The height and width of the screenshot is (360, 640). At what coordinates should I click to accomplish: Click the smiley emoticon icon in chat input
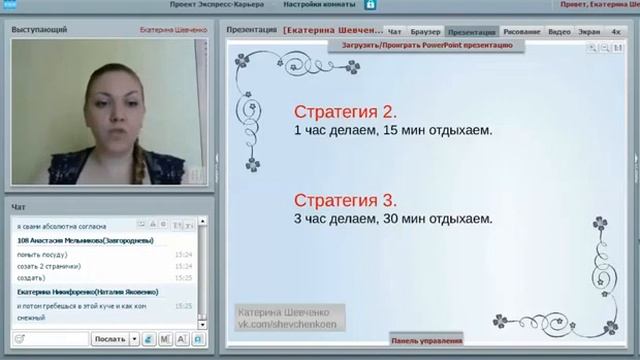(x=19, y=339)
